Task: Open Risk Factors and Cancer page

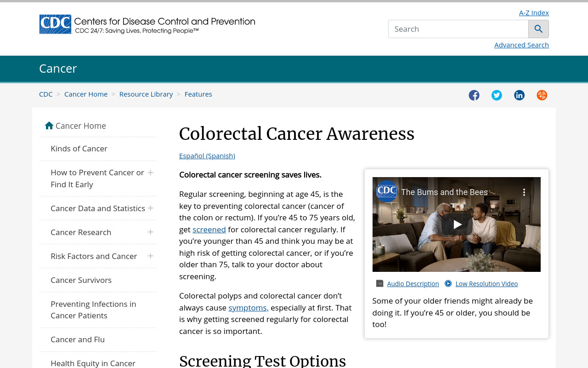Action: [94, 256]
